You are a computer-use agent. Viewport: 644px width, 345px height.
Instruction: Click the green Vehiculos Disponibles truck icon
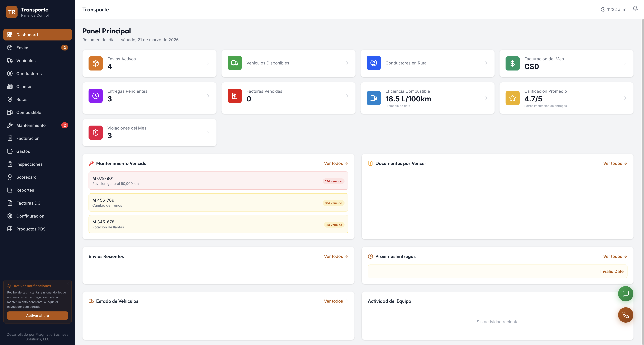[x=235, y=63]
